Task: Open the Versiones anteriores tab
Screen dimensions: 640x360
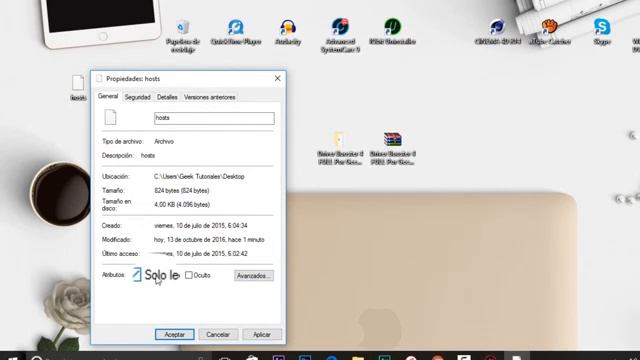Action: point(209,97)
